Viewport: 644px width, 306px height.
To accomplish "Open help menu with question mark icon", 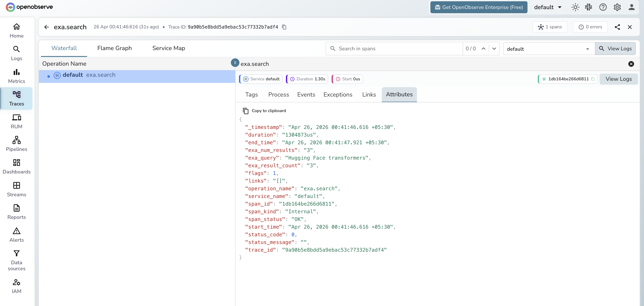I will (x=603, y=7).
